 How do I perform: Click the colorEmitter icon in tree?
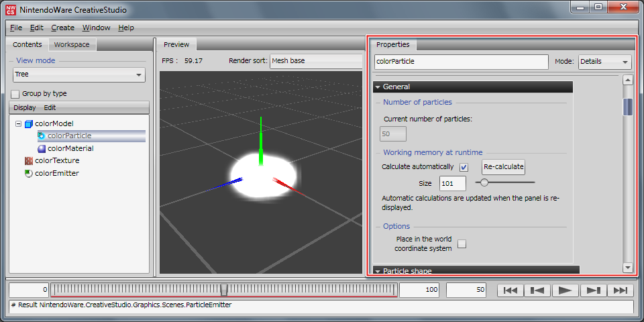click(29, 174)
